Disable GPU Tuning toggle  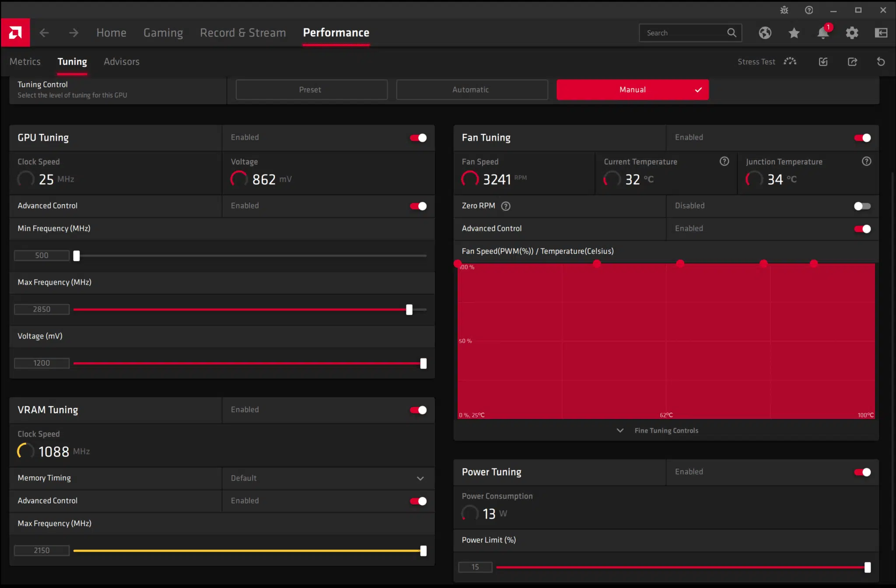coord(418,138)
